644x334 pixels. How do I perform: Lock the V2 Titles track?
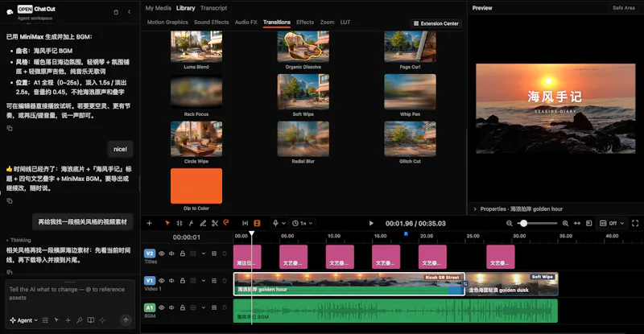coord(183,254)
